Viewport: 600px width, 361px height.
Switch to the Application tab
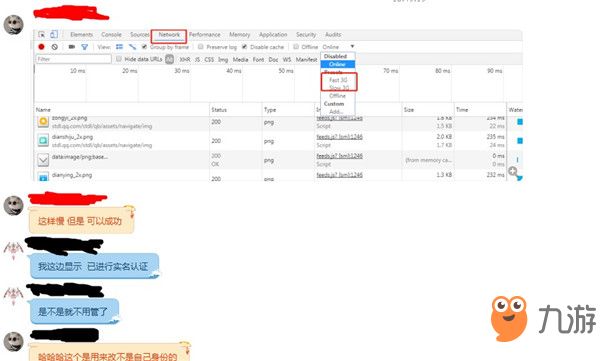click(x=273, y=34)
